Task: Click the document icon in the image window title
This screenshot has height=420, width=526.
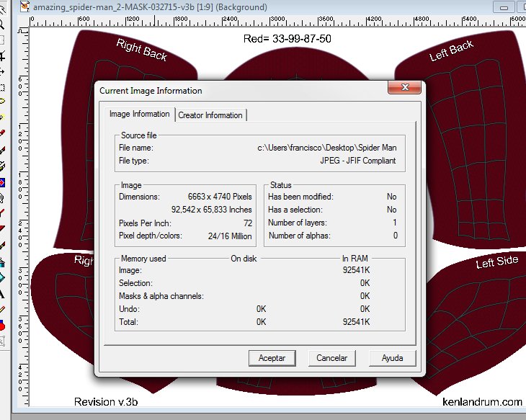Action: tap(24, 6)
